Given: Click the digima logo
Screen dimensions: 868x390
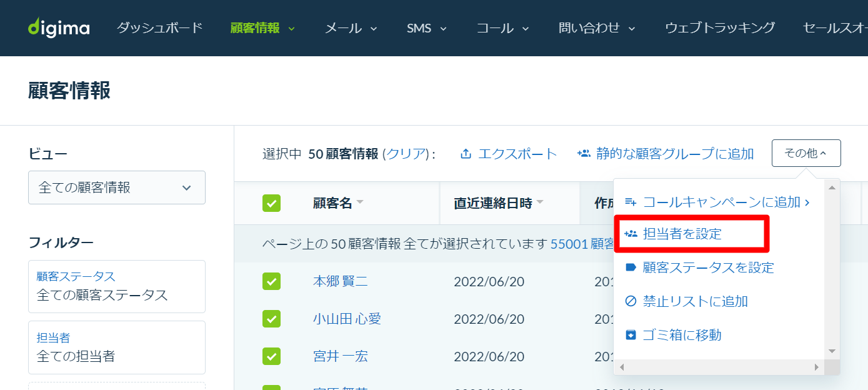Looking at the screenshot, I should tap(59, 28).
